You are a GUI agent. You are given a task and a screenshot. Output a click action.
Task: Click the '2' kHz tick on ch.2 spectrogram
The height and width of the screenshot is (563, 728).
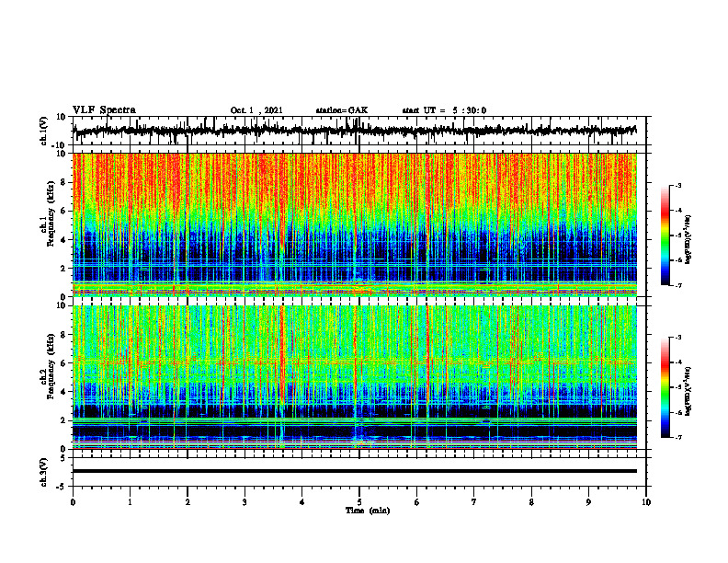click(x=64, y=420)
